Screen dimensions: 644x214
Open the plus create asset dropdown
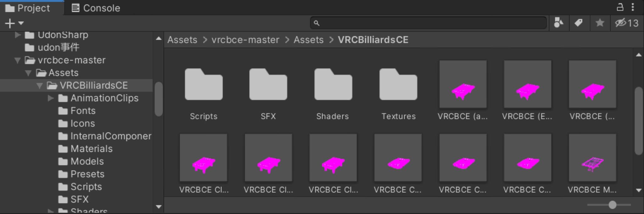click(x=14, y=23)
